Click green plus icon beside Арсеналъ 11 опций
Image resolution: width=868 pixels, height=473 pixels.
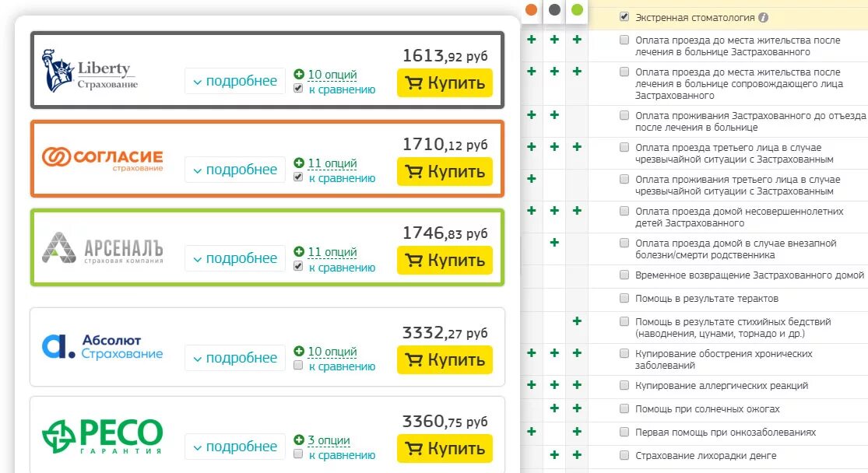299,251
